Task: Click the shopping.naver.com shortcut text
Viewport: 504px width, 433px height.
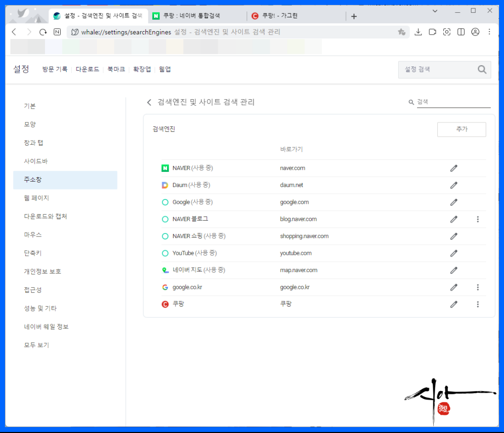Action: tap(304, 236)
